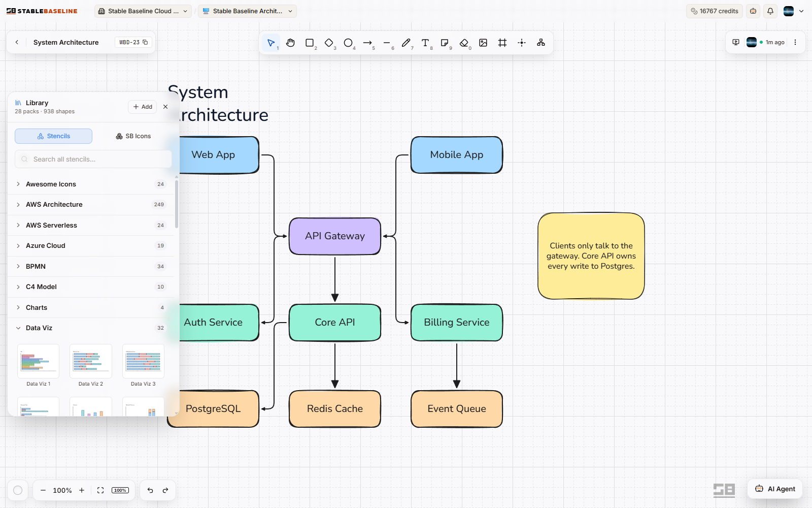Open presentation mode icon

coord(736,42)
